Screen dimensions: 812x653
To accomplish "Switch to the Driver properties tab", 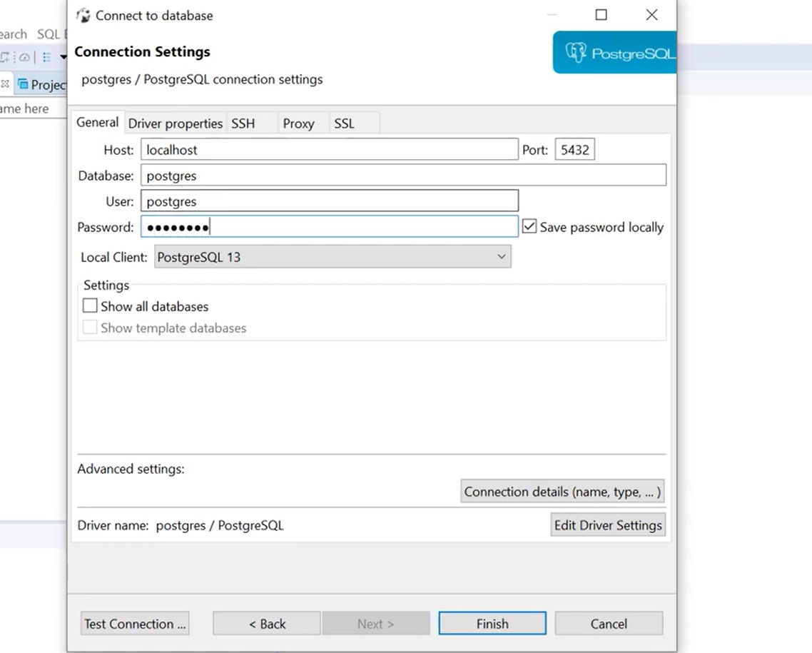I will [175, 123].
